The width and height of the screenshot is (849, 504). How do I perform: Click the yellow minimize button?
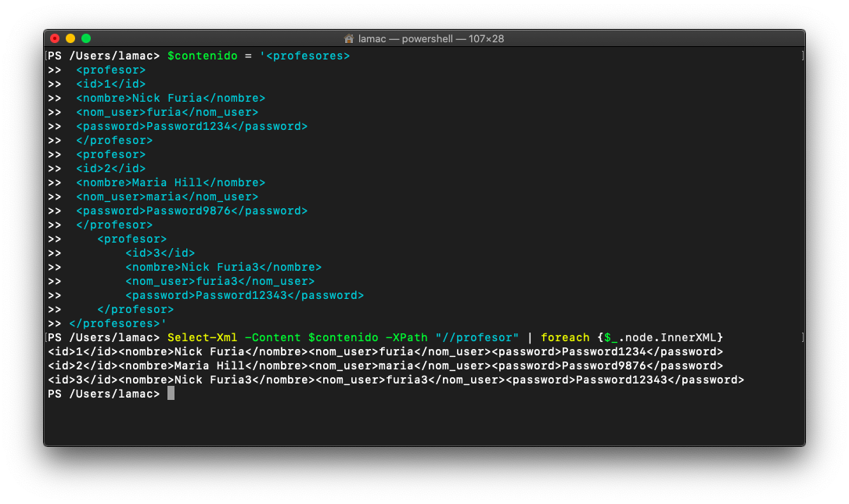70,38
